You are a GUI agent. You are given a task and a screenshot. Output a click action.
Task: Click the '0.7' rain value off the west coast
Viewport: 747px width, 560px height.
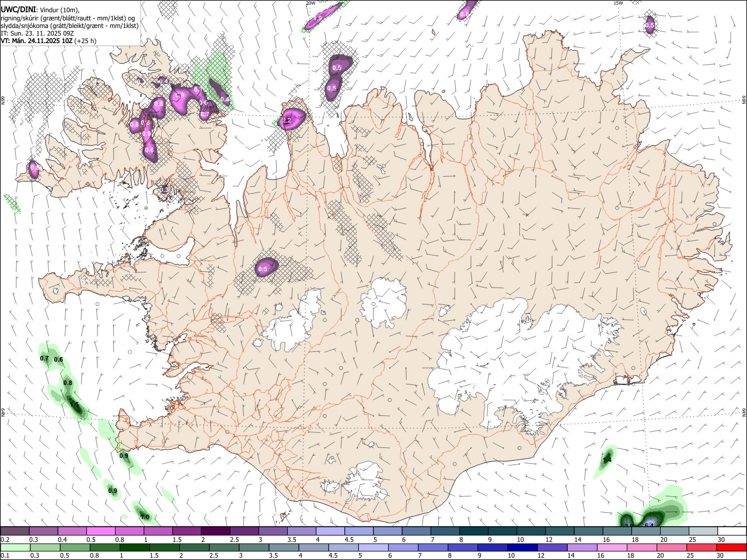pos(44,358)
